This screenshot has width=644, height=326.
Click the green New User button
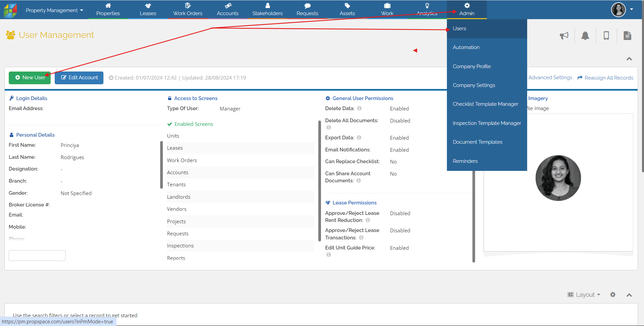click(x=30, y=78)
